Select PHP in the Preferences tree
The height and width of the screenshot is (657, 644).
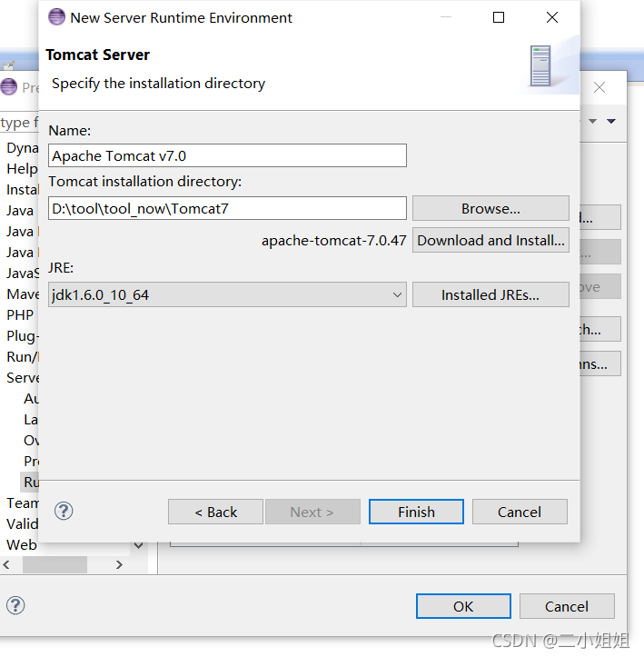(20, 314)
